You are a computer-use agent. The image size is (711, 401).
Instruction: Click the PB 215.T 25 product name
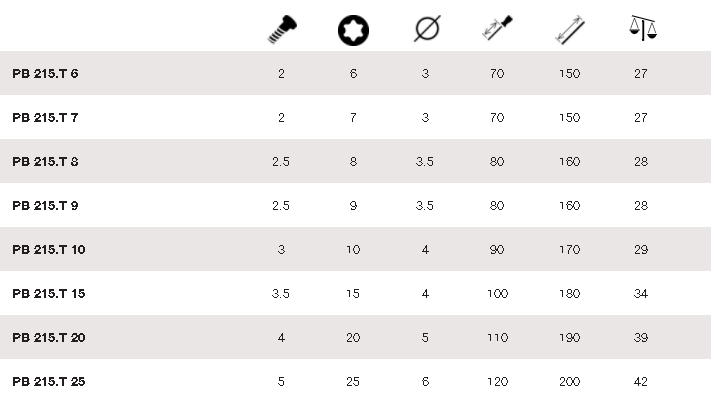(x=49, y=382)
